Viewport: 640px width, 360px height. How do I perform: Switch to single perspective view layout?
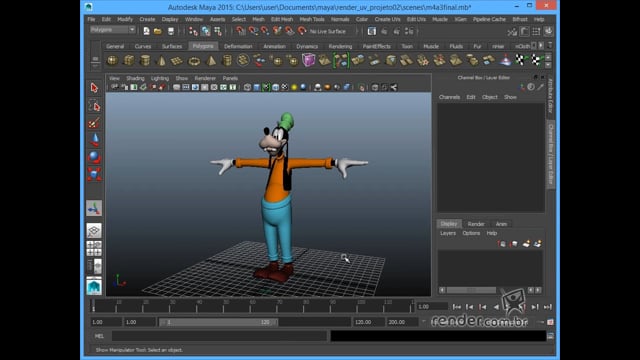pyautogui.click(x=94, y=231)
